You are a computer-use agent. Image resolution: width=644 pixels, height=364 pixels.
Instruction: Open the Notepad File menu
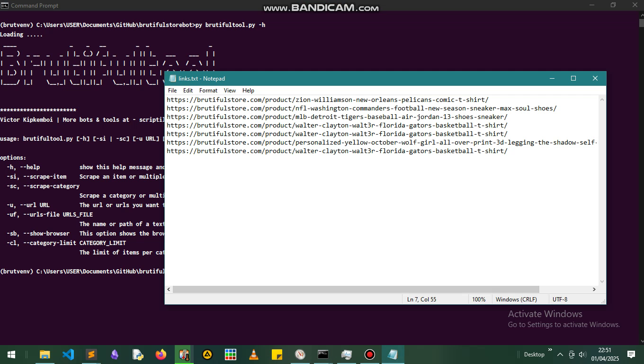click(x=172, y=91)
